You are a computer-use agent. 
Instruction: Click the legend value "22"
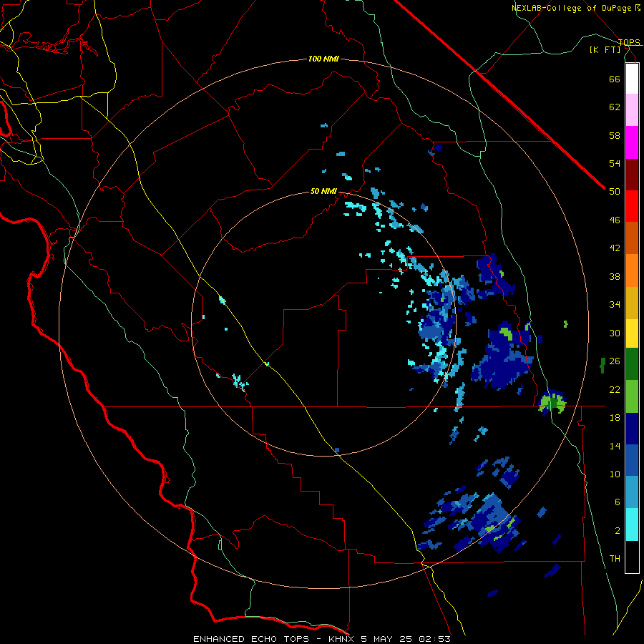point(615,389)
